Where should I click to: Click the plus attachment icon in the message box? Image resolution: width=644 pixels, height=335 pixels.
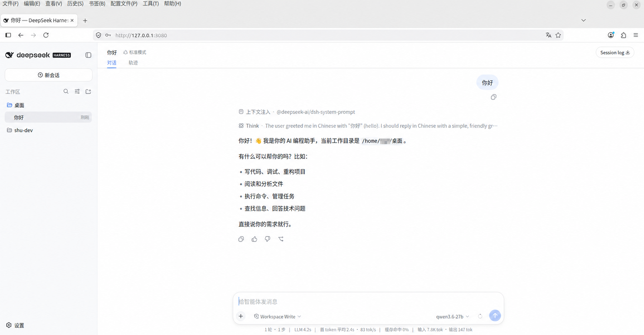coord(241,316)
